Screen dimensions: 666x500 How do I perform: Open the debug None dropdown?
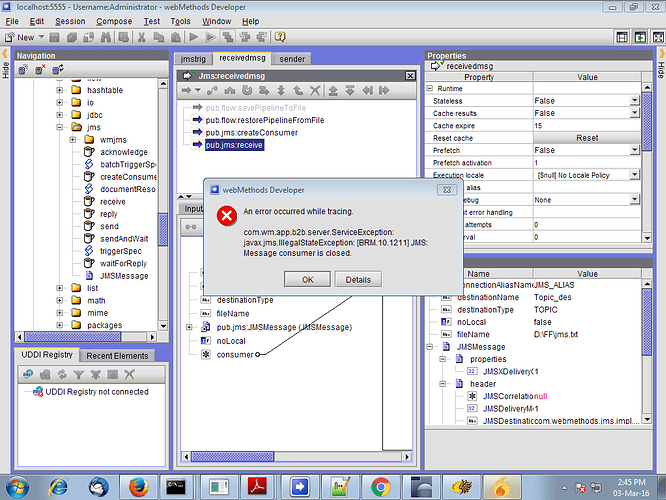[x=634, y=199]
